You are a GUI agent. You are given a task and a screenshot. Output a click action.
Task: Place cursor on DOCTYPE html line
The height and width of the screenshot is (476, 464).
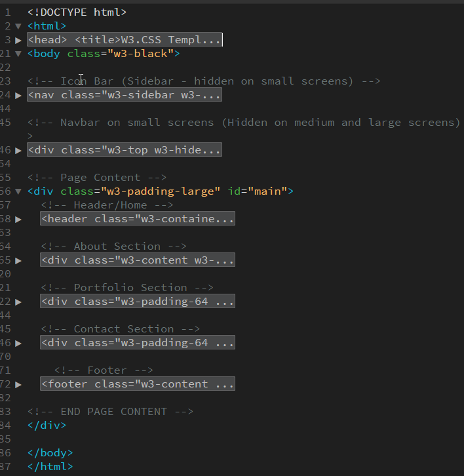click(77, 12)
